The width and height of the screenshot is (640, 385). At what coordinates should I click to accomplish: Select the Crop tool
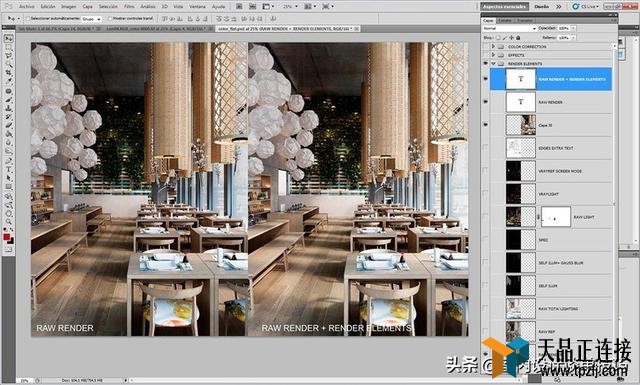pos(8,73)
